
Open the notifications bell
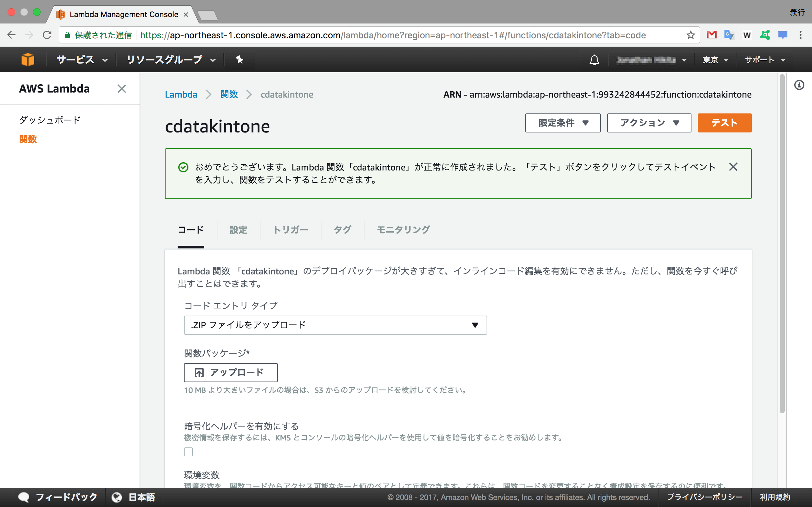coord(593,59)
